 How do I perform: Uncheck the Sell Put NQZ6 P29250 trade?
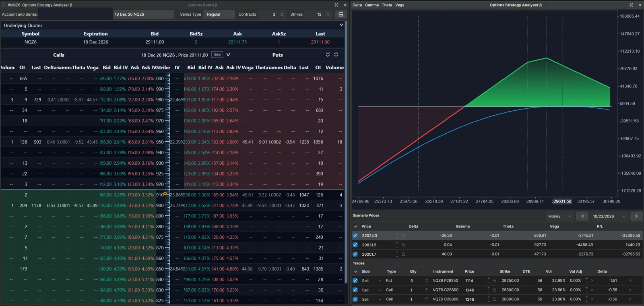(355, 281)
